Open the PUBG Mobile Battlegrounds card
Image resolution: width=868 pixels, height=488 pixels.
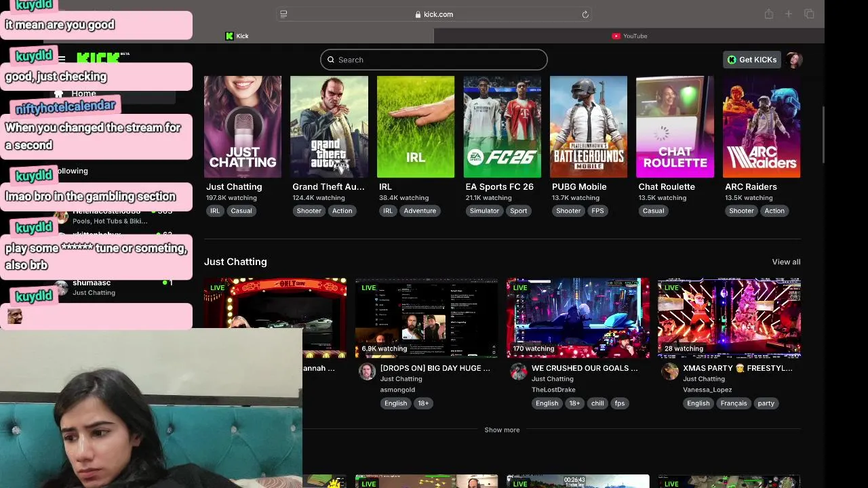(589, 127)
